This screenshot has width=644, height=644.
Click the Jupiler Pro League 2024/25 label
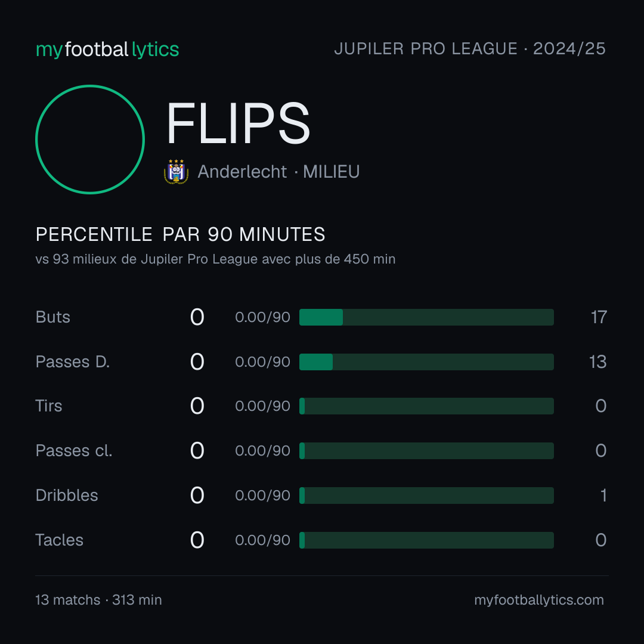tap(470, 48)
